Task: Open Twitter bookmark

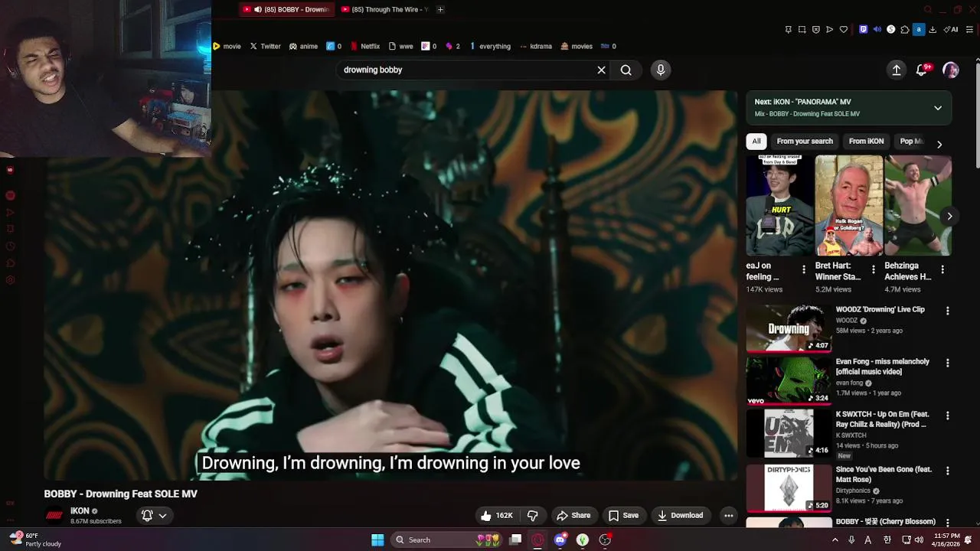Action: point(265,46)
